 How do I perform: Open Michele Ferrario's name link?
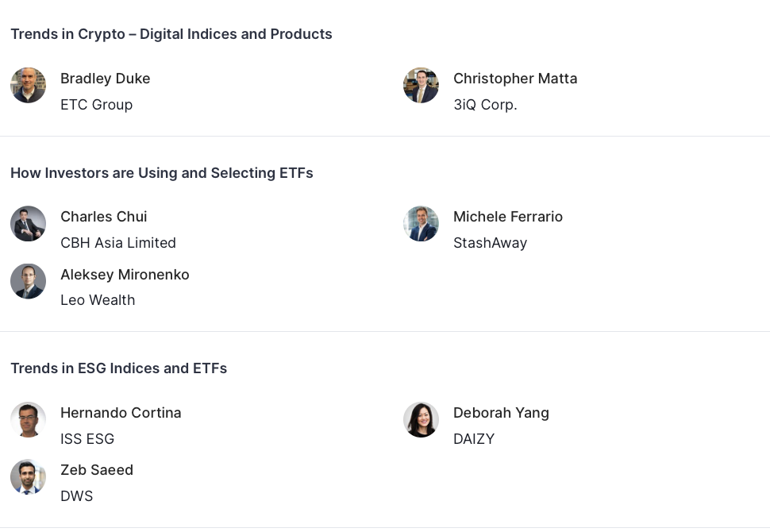(507, 217)
